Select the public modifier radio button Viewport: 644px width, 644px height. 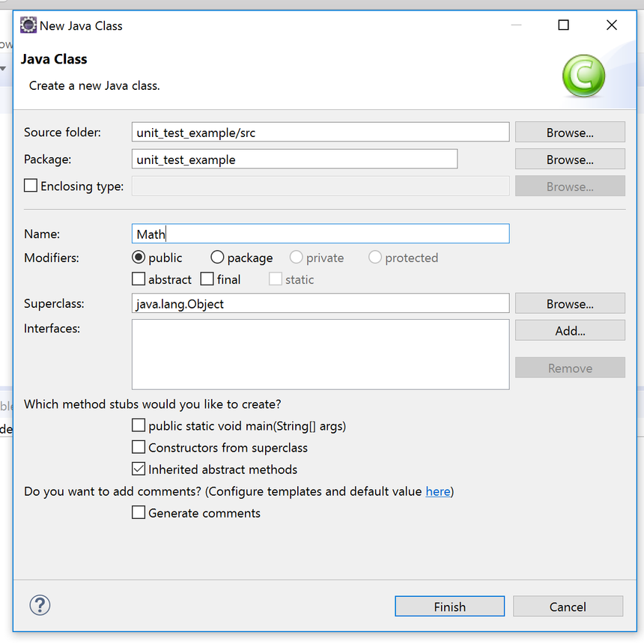tap(139, 258)
